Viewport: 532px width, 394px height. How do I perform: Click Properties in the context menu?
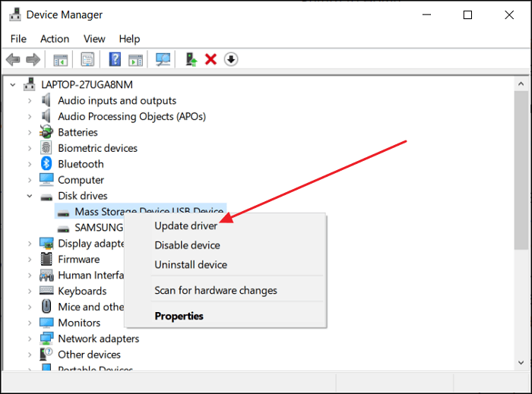click(179, 316)
